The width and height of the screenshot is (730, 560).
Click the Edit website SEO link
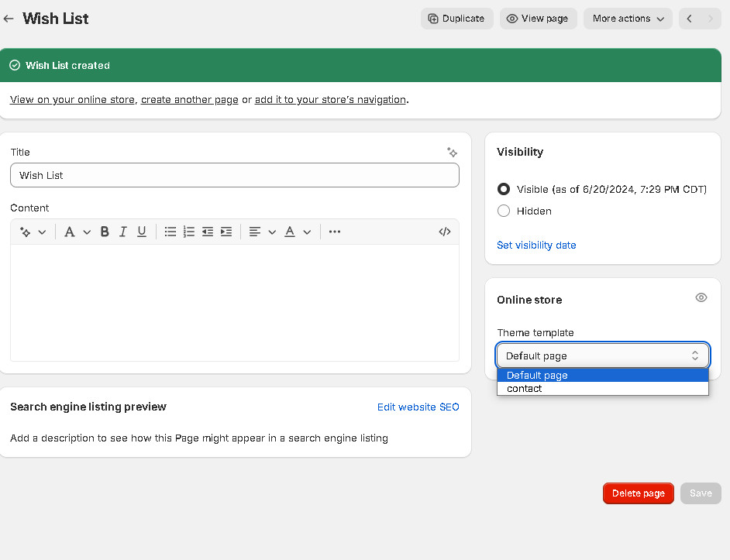point(418,407)
